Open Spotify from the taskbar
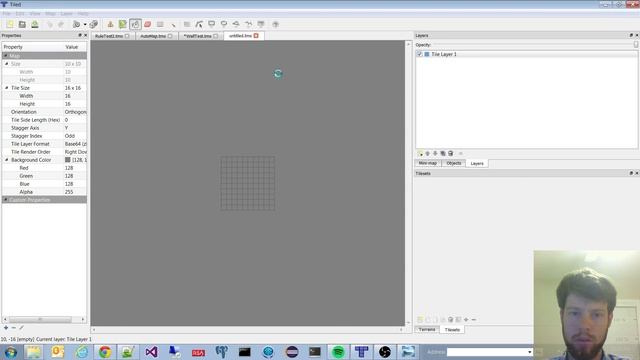The height and width of the screenshot is (360, 640). [338, 352]
